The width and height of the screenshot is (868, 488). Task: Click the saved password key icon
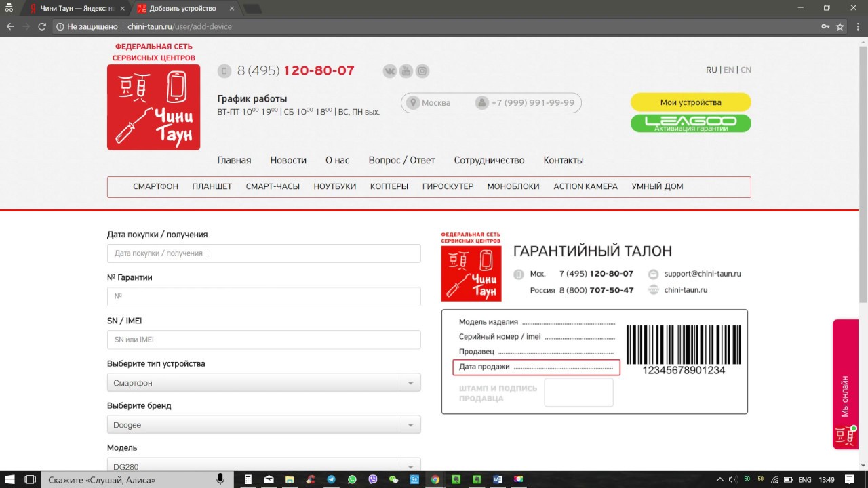pos(825,26)
